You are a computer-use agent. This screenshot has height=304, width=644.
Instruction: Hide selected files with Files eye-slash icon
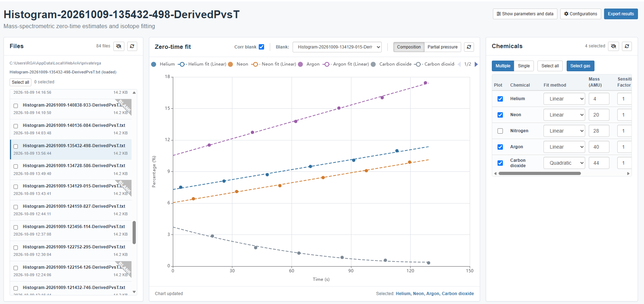point(119,46)
